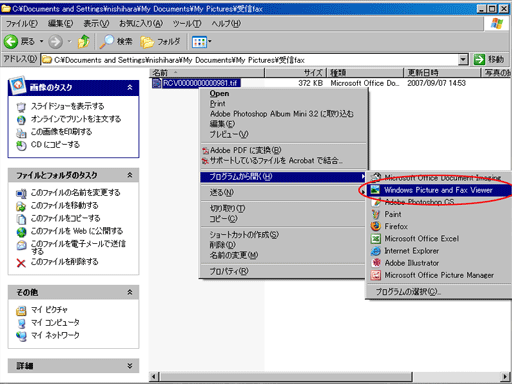Open the お気に入り(A) menu
Image resolution: width=512 pixels, height=384 pixels.
pos(141,24)
